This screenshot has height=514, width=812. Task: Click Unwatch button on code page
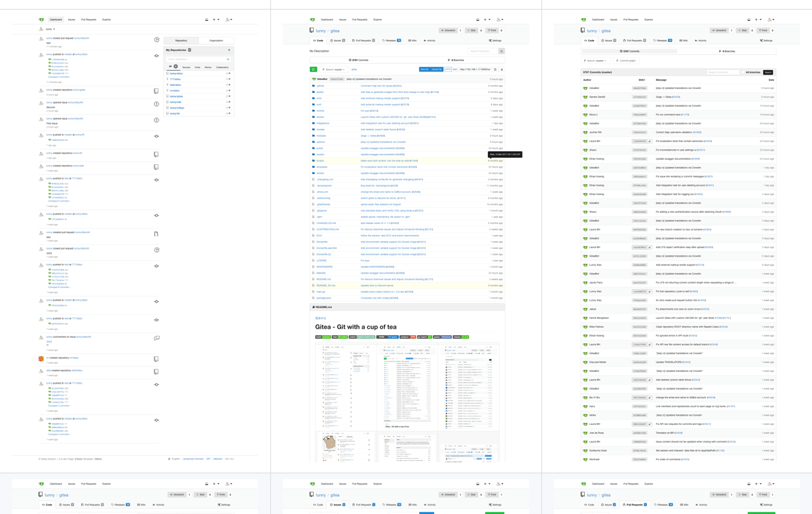[x=448, y=30]
